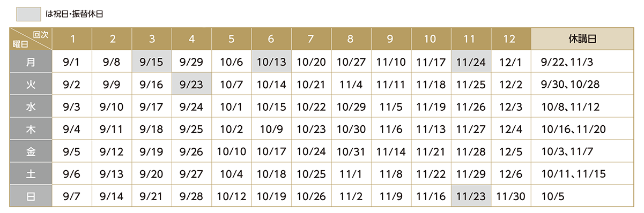Click the 回次/曜日 corner header cell
This screenshot has width=644, height=213.
[x=31, y=39]
